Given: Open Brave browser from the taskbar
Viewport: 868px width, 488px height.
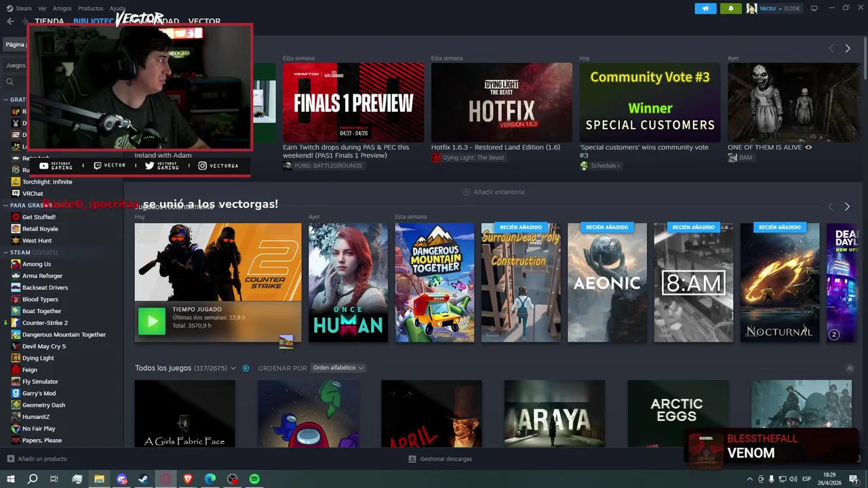Looking at the screenshot, I should 188,479.
